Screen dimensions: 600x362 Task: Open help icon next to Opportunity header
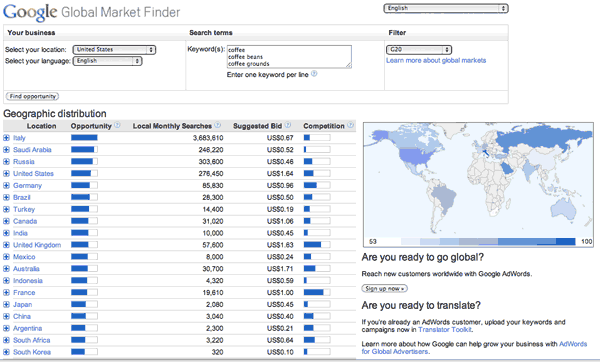117,125
